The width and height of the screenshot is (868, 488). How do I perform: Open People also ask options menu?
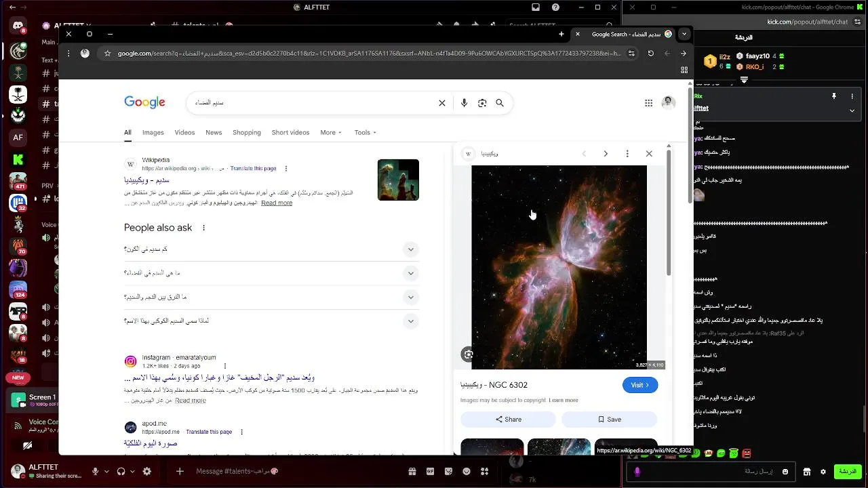tap(203, 228)
